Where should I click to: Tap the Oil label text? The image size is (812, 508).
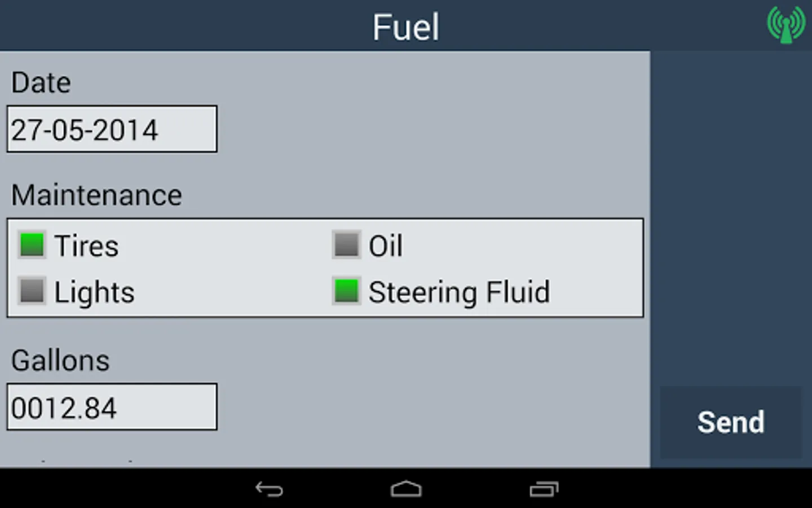click(386, 246)
